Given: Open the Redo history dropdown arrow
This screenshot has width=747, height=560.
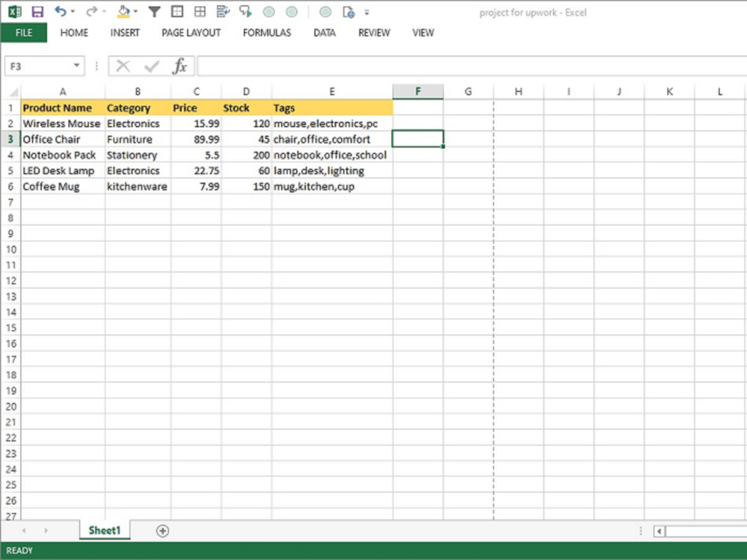Looking at the screenshot, I should pyautogui.click(x=104, y=11).
